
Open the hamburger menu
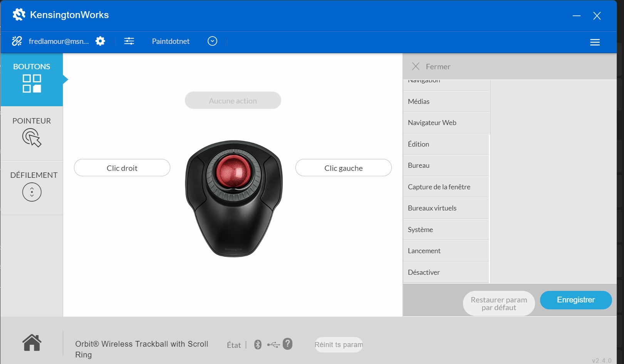coord(595,42)
